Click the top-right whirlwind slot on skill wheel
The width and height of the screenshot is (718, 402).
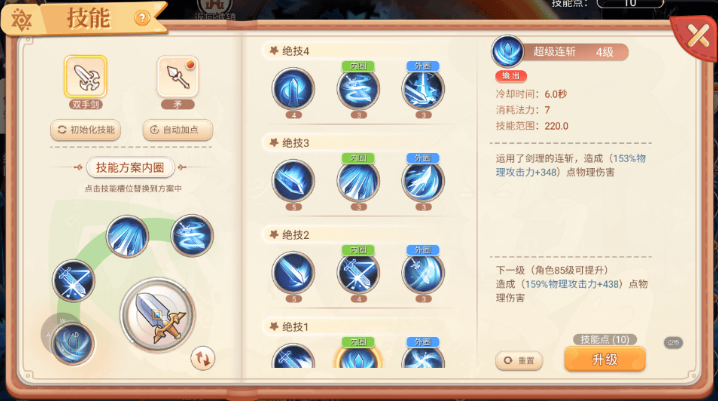[192, 235]
